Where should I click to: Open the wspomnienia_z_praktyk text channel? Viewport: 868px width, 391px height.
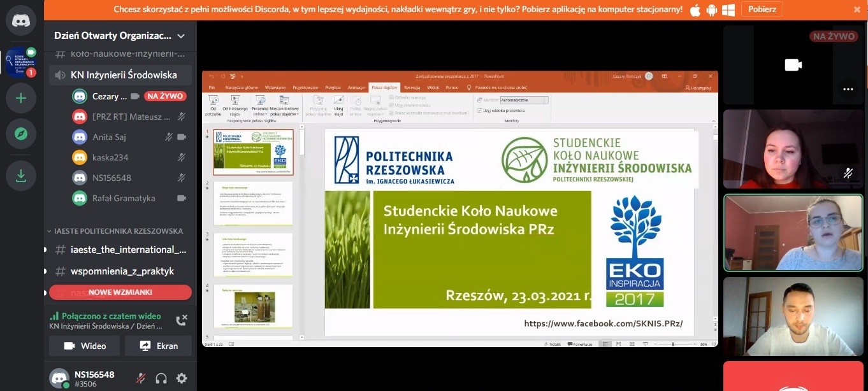point(122,271)
